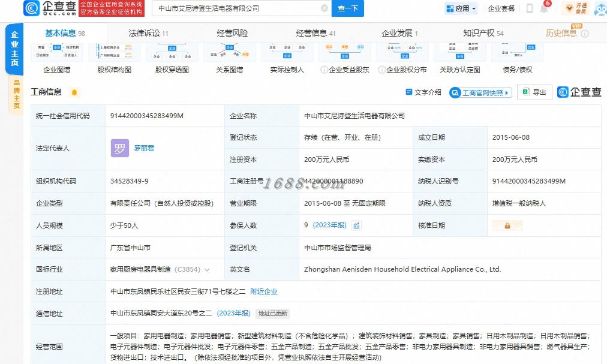This screenshot has width=607, height=364.
Task: Click the user avatar in the header
Action: click(x=600, y=8)
